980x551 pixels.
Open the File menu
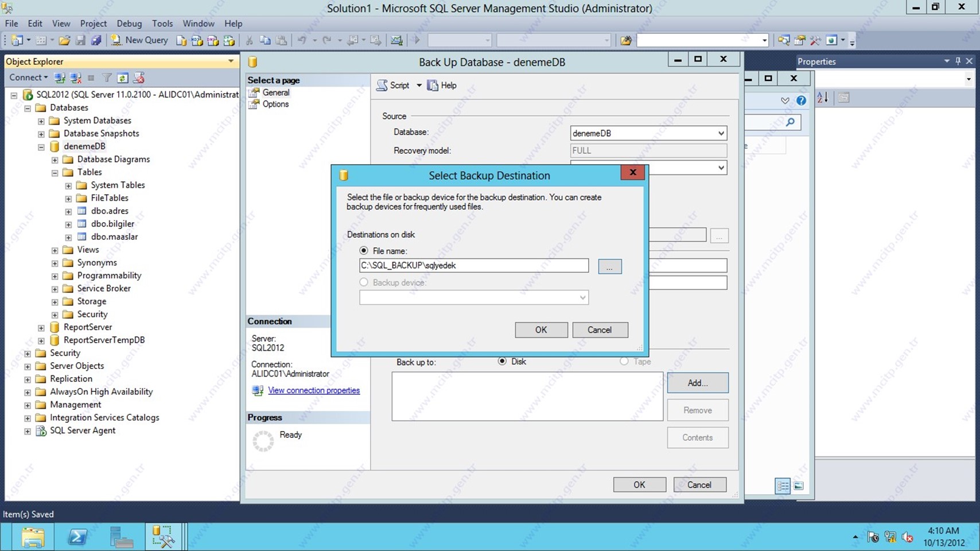click(x=11, y=24)
